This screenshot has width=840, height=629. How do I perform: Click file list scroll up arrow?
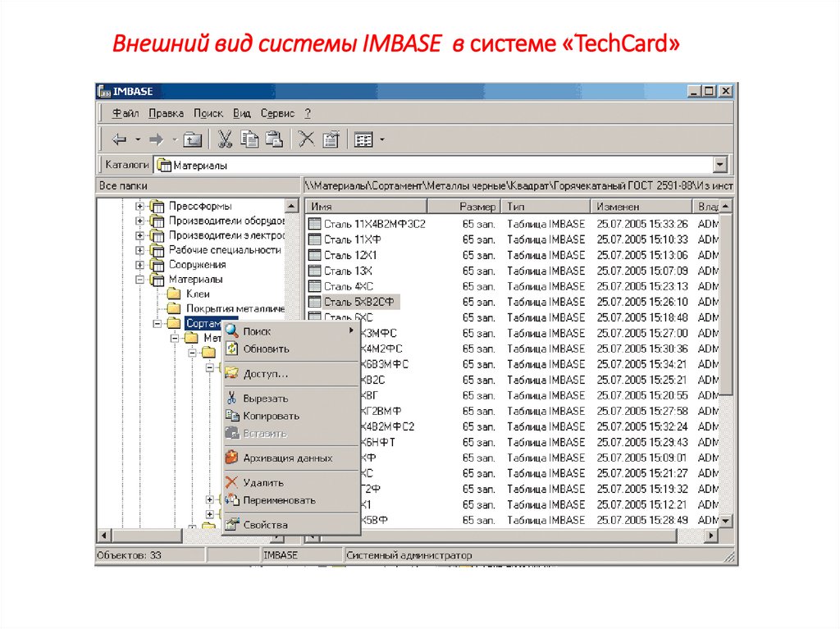pos(725,207)
